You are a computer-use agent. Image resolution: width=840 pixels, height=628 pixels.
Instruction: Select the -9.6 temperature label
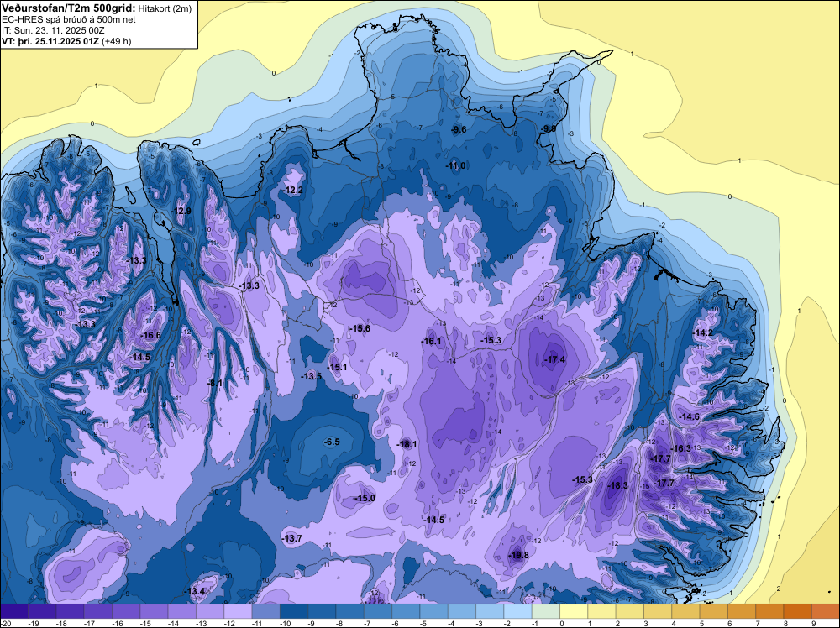(x=459, y=129)
